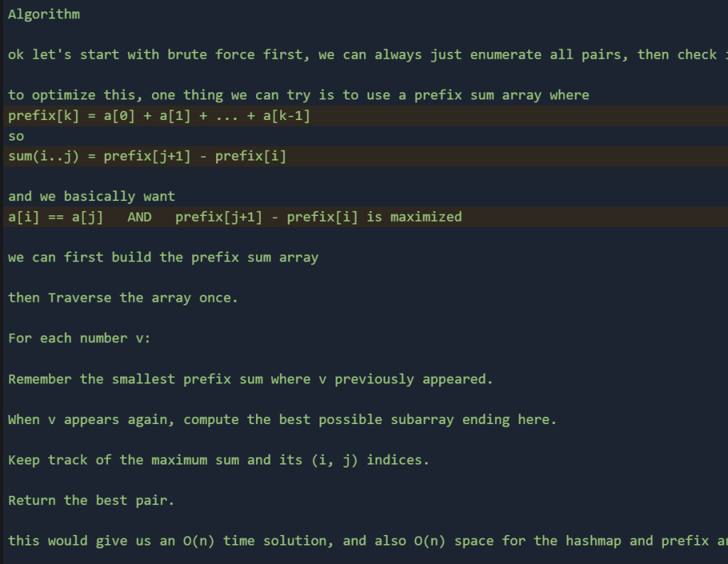This screenshot has width=728, height=564.
Task: Click the 'Algorithm' heading line
Action: [44, 14]
